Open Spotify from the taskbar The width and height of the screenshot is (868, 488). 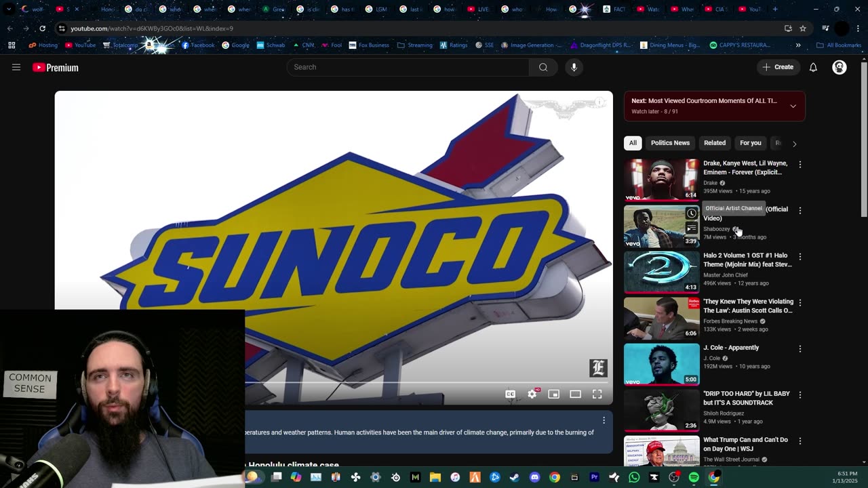click(x=694, y=477)
